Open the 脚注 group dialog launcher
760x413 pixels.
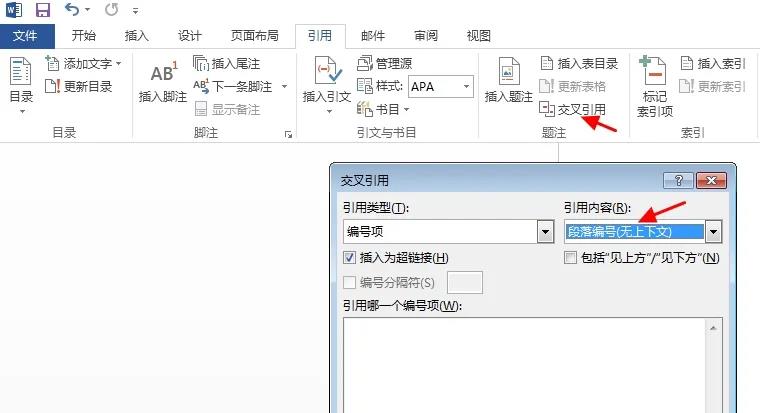pyautogui.click(x=288, y=134)
